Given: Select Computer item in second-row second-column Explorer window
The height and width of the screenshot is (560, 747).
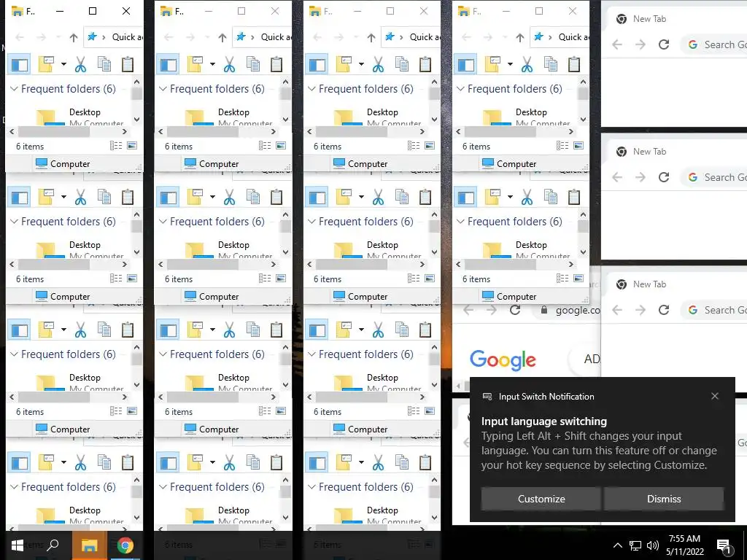Looking at the screenshot, I should [x=212, y=296].
